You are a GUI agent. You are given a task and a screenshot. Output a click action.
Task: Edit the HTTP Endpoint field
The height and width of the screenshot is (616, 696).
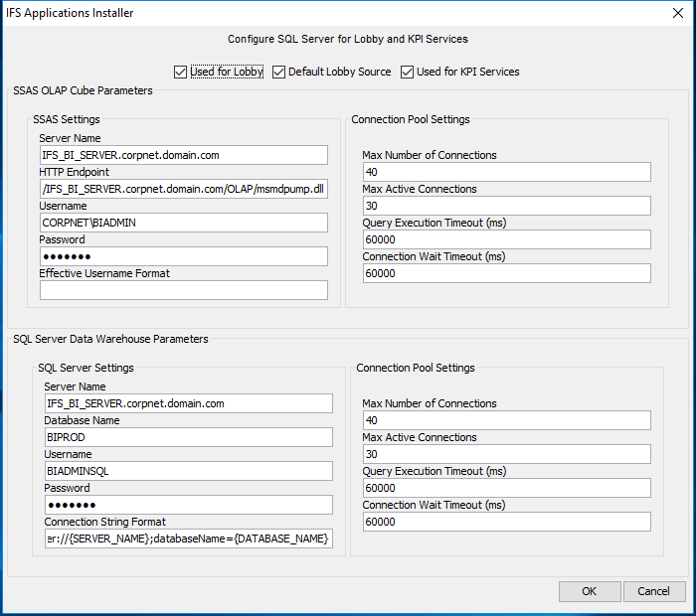click(x=184, y=189)
